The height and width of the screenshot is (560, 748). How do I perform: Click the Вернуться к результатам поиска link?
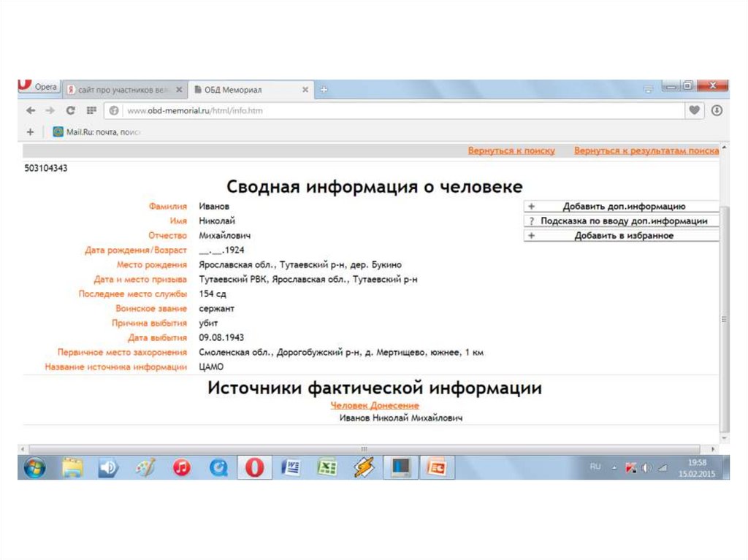(646, 151)
